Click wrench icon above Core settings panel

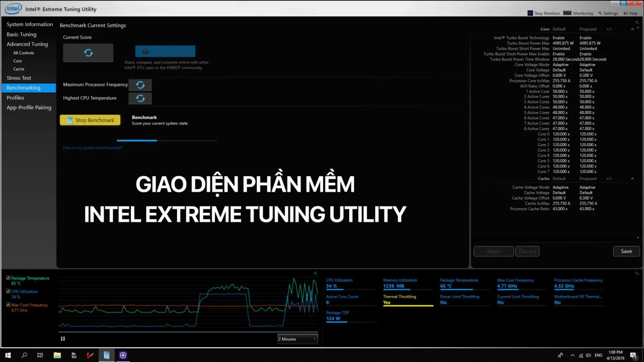pyautogui.click(x=637, y=22)
